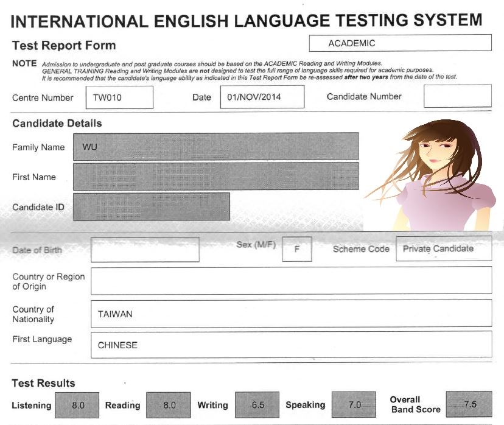Screen dimensions: 504x425
Task: Click the 'Candidate ID' label
Action: click(x=38, y=207)
